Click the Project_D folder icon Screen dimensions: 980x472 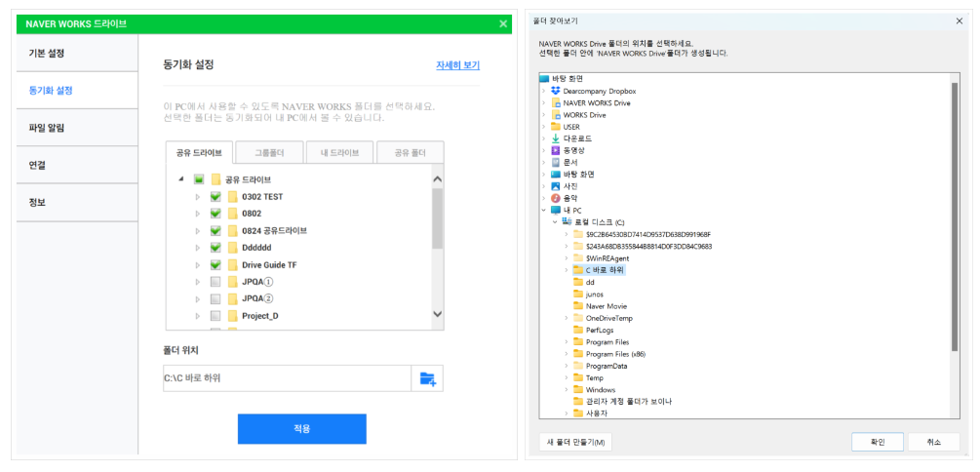(232, 316)
